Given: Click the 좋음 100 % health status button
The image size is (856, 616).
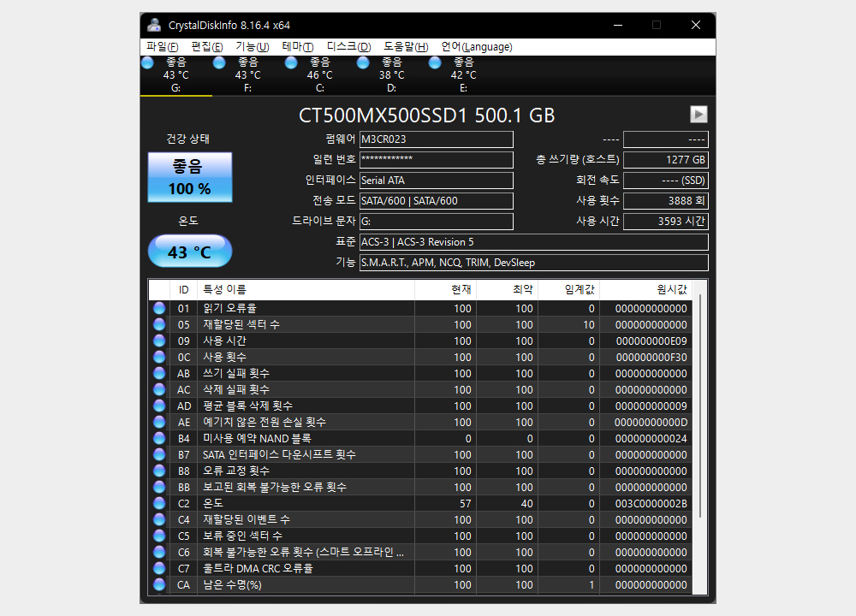Looking at the screenshot, I should tap(190, 177).
